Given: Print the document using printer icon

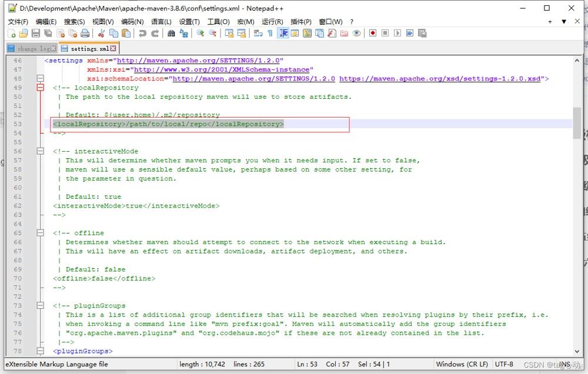Looking at the screenshot, I should click(85, 34).
